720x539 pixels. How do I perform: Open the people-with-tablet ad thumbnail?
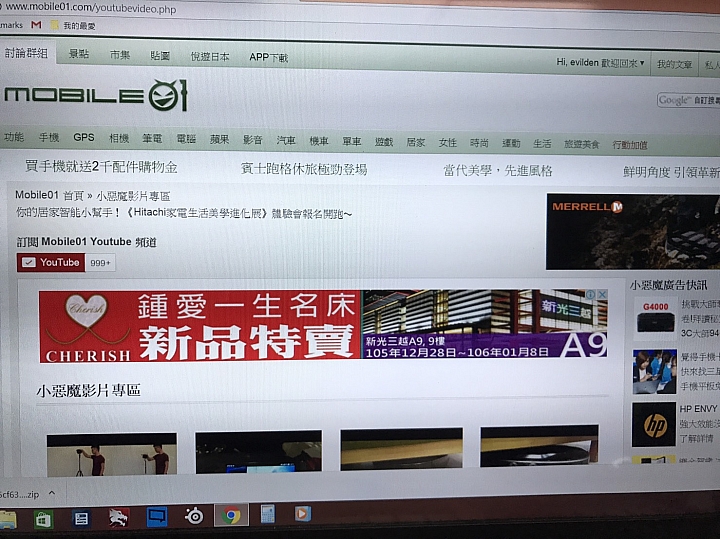(655, 371)
